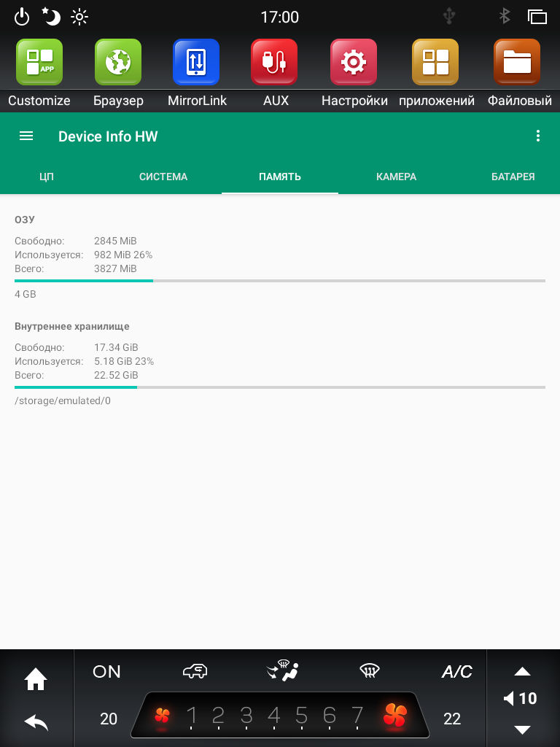
Task: Toggle the A/C button
Action: tap(456, 672)
